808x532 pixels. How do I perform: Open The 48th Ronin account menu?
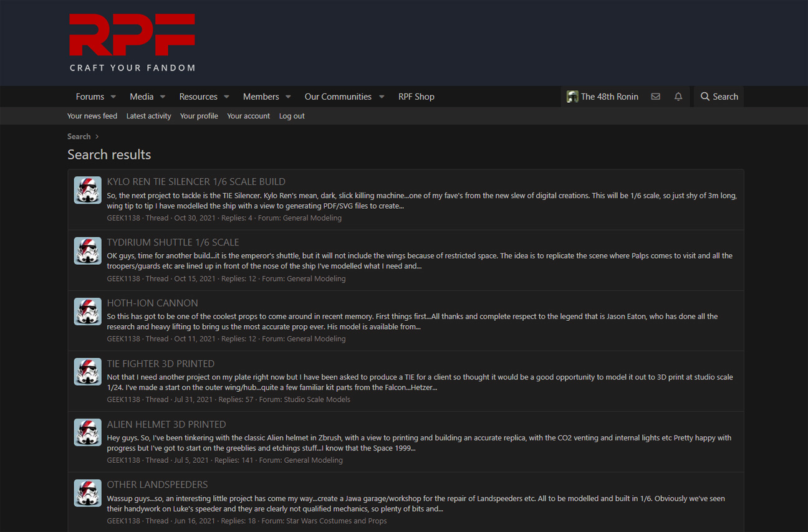tap(602, 97)
